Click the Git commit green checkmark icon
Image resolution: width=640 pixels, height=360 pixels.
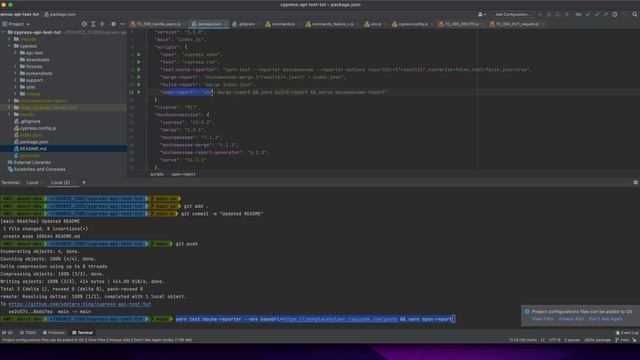597,14
